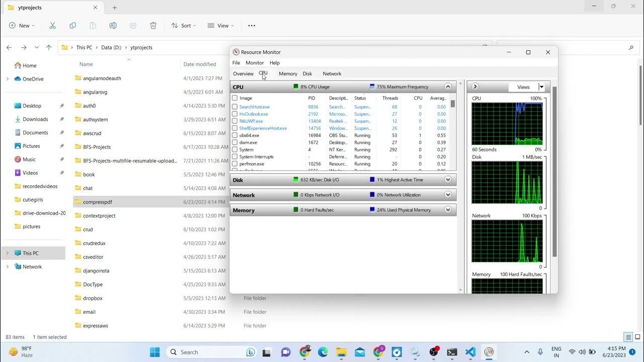
Task: Open the contextproject folder
Action: click(x=99, y=216)
